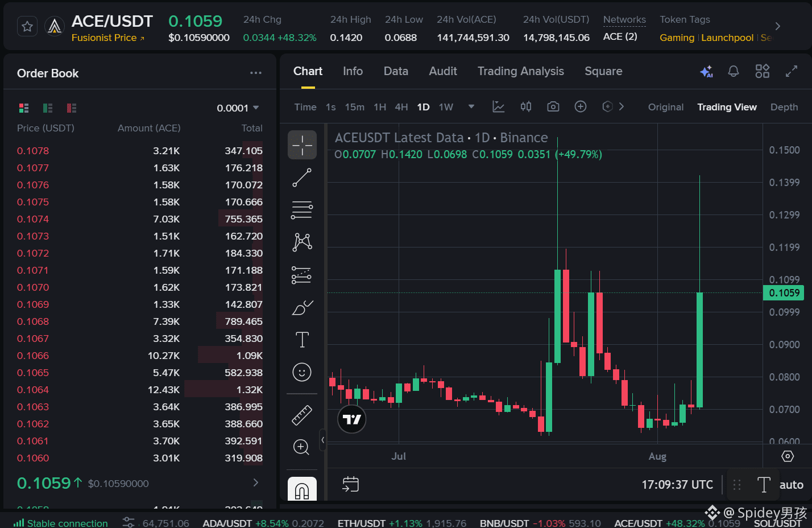Select the text annotation tool

click(302, 340)
